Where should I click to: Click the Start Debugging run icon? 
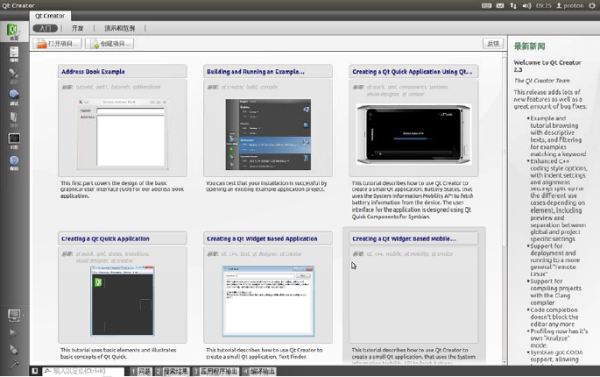click(x=13, y=349)
